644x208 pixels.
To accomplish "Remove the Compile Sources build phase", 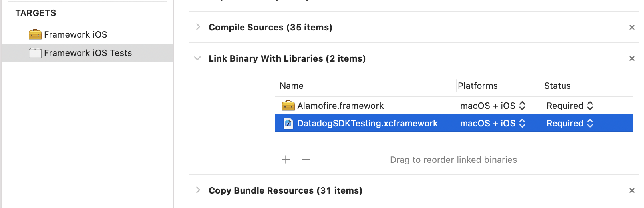I will coord(632,27).
